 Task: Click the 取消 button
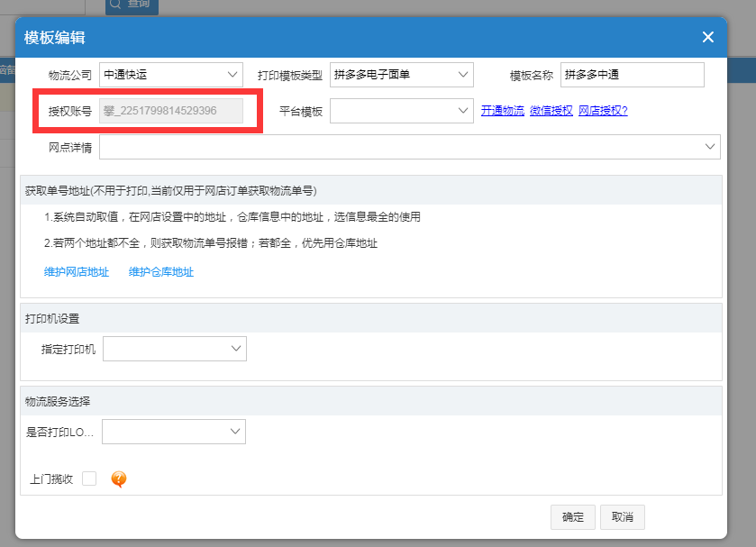point(623,517)
